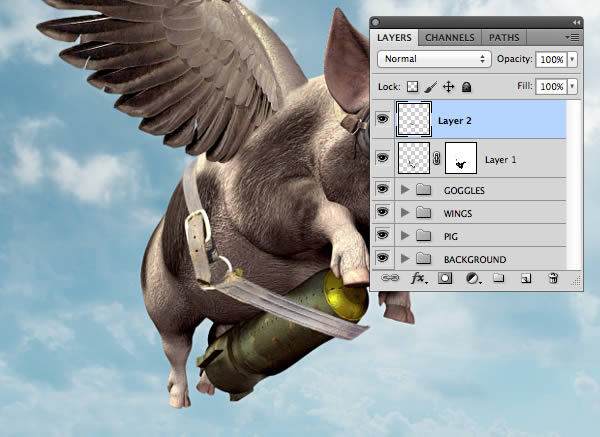Click panel resize grip corner
The image size is (600, 437).
coord(576,281)
